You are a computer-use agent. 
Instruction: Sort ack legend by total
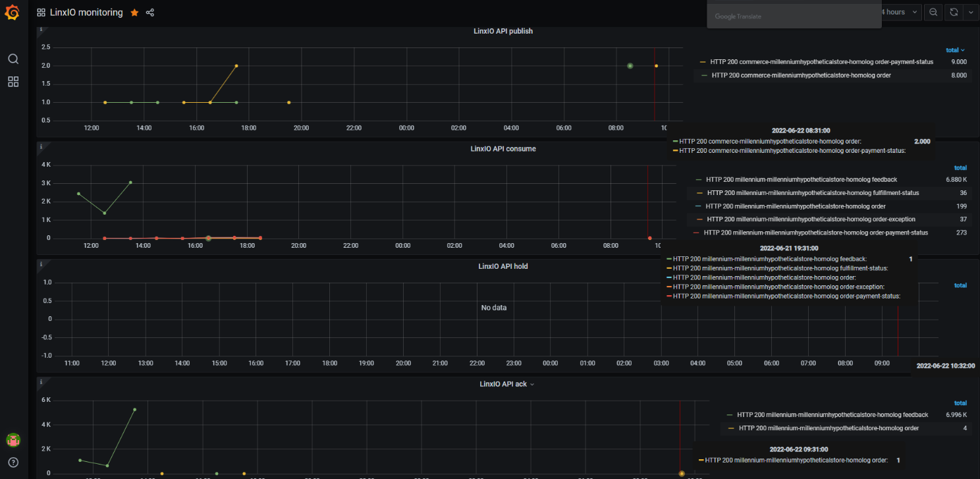pyautogui.click(x=960, y=403)
